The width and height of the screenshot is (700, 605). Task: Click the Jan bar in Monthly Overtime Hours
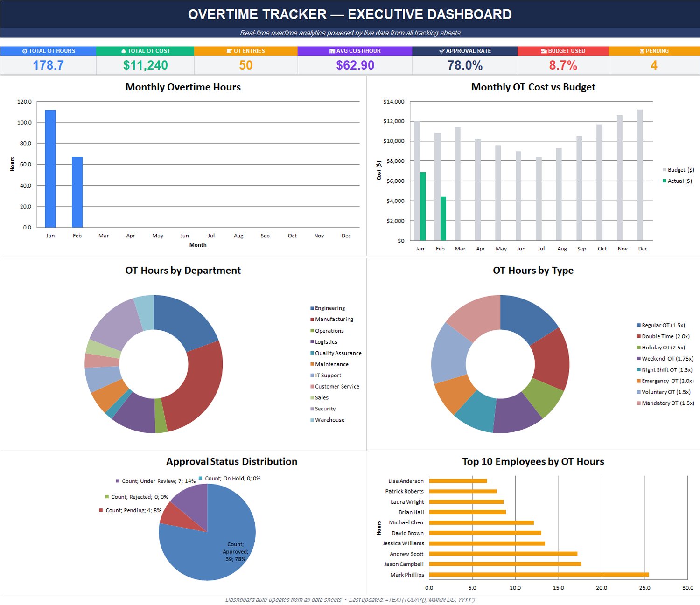click(50, 168)
